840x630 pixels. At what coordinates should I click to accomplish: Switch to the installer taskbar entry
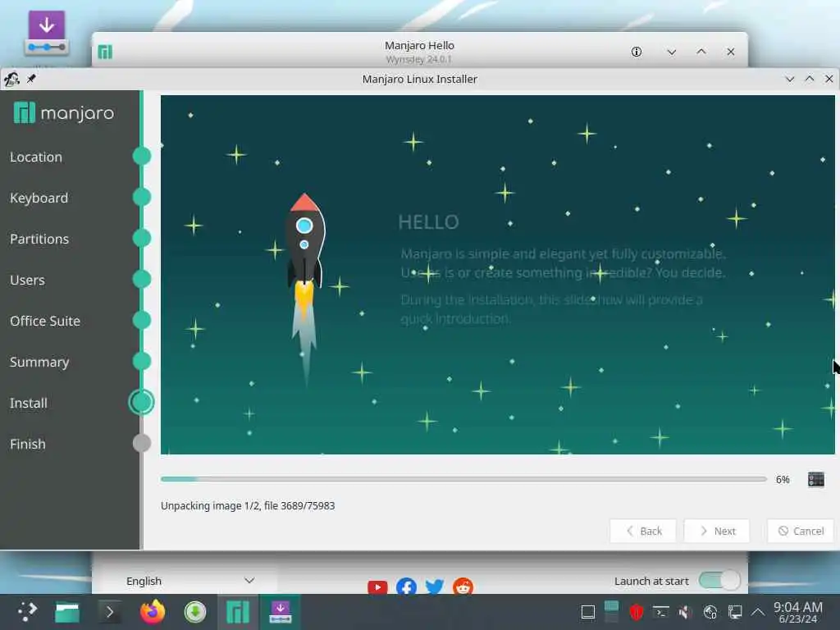pos(281,612)
